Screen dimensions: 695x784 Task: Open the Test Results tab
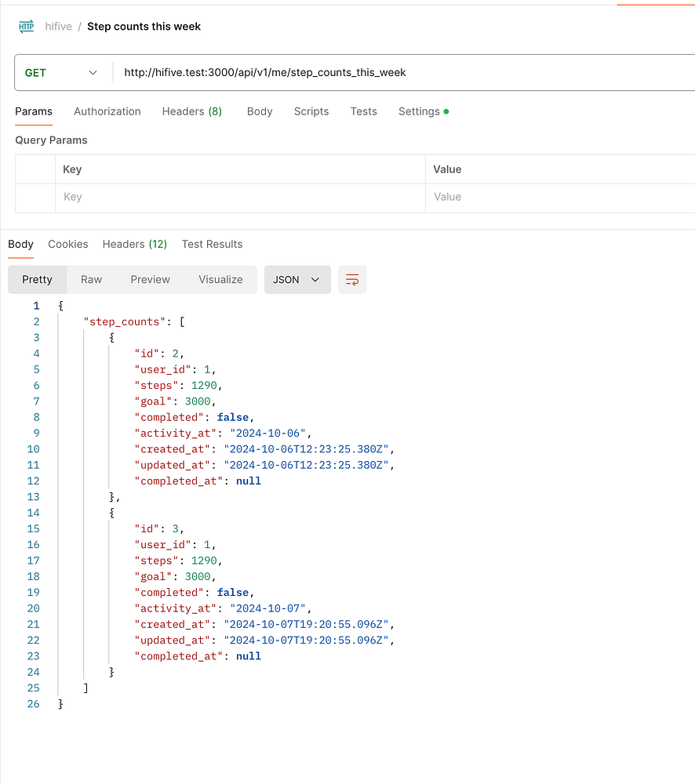[x=212, y=244]
